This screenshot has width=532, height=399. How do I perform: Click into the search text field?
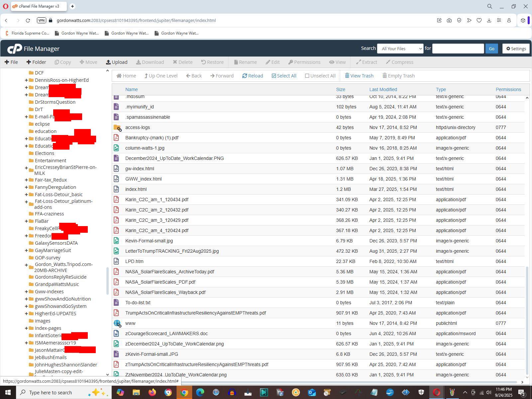point(458,49)
